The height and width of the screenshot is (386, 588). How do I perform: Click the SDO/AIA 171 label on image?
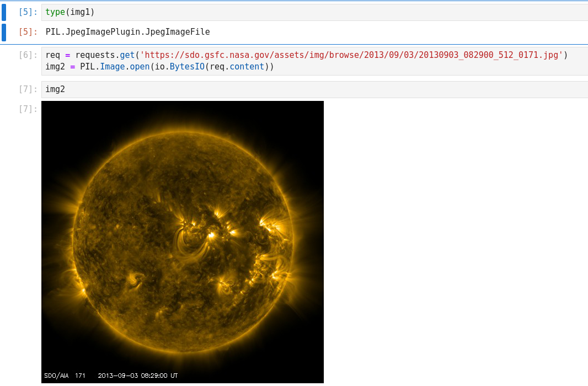tap(65, 376)
